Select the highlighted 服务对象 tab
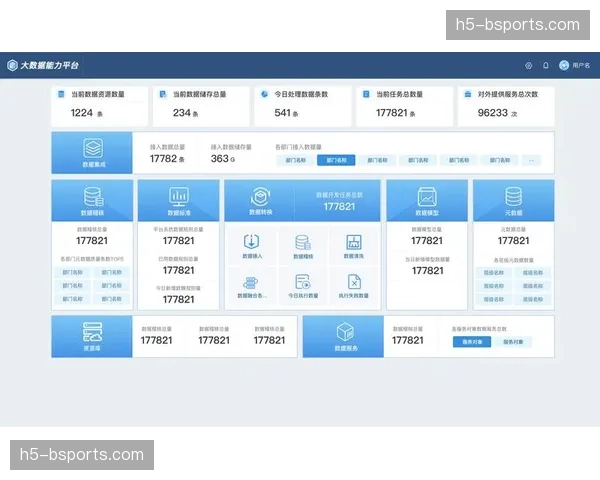This screenshot has height=480, width=600. pos(471,342)
